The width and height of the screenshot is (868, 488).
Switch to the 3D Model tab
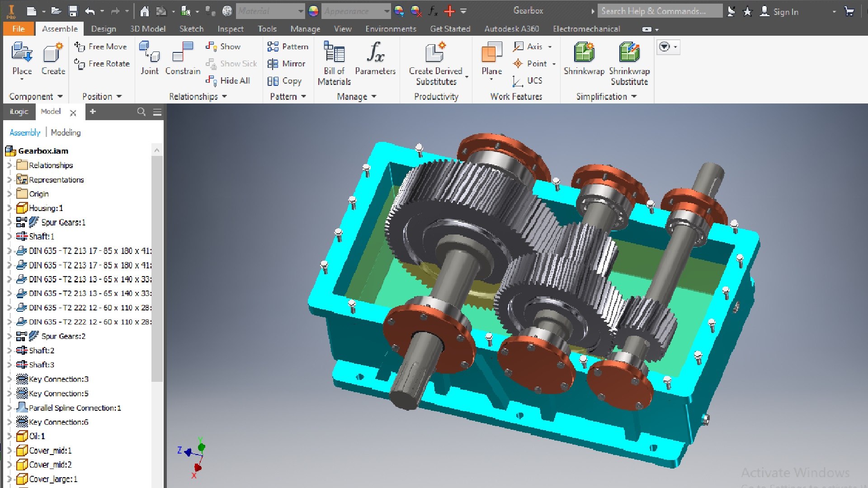tap(148, 29)
